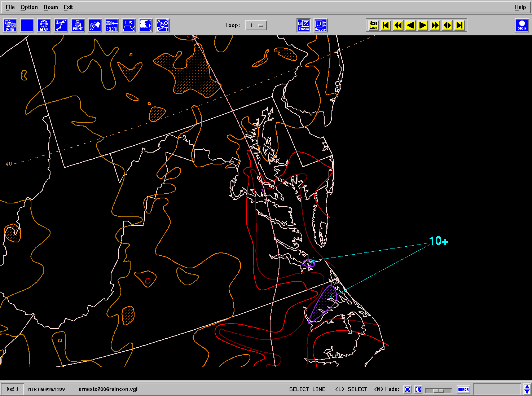Click the '<L> SELECT' mouse hint
This screenshot has width=532, height=396.
pyautogui.click(x=351, y=390)
